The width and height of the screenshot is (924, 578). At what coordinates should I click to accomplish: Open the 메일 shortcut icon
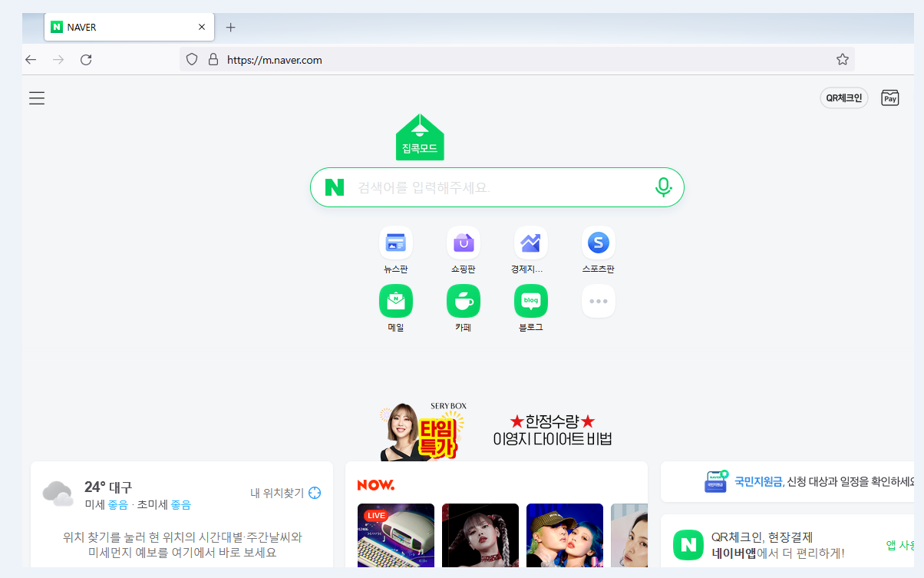(396, 301)
